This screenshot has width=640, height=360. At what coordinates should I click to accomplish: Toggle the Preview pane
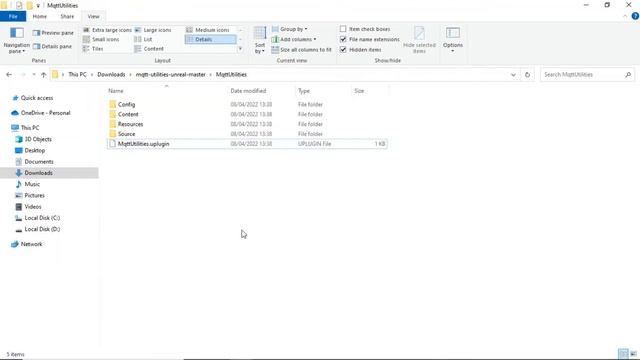[x=53, y=33]
